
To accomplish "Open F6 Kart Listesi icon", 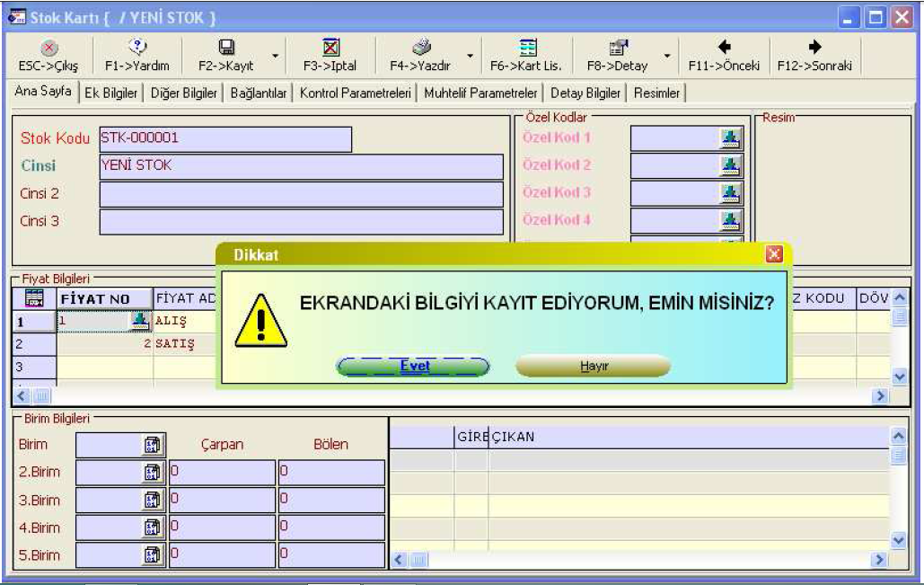I will tap(529, 49).
